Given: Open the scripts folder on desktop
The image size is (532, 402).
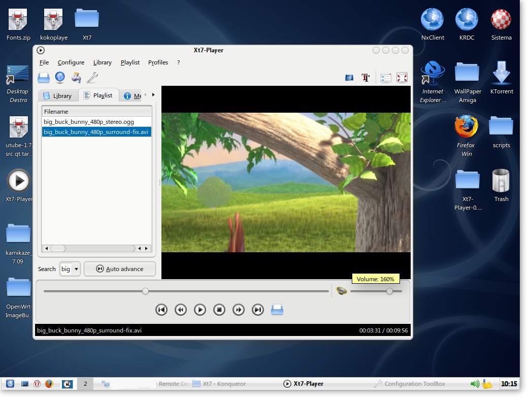Looking at the screenshot, I should [501, 131].
